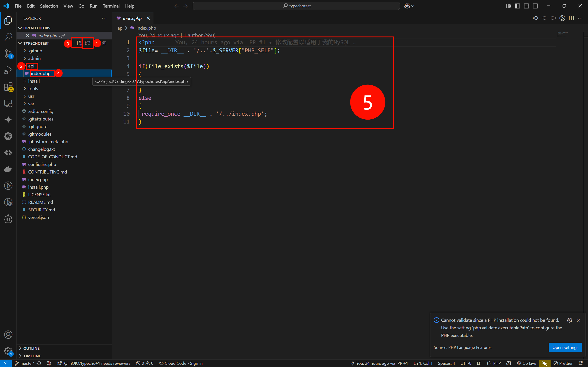Open the Selection menu
The image size is (588, 367).
[49, 6]
